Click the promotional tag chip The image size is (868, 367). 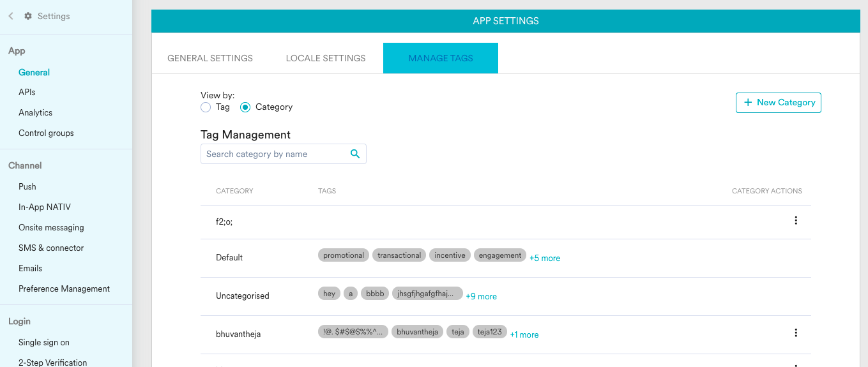click(x=344, y=255)
